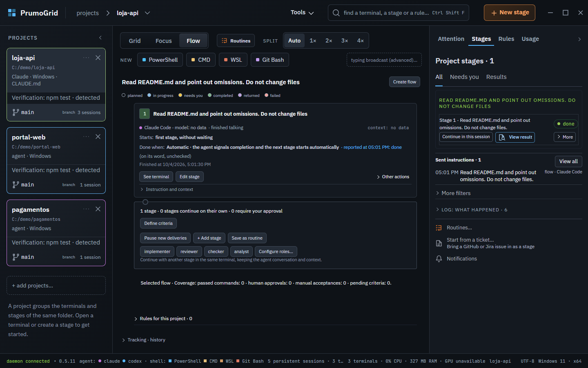Screen dimensions: 588x368
Task: Select the Flow view mode
Action: pos(193,41)
